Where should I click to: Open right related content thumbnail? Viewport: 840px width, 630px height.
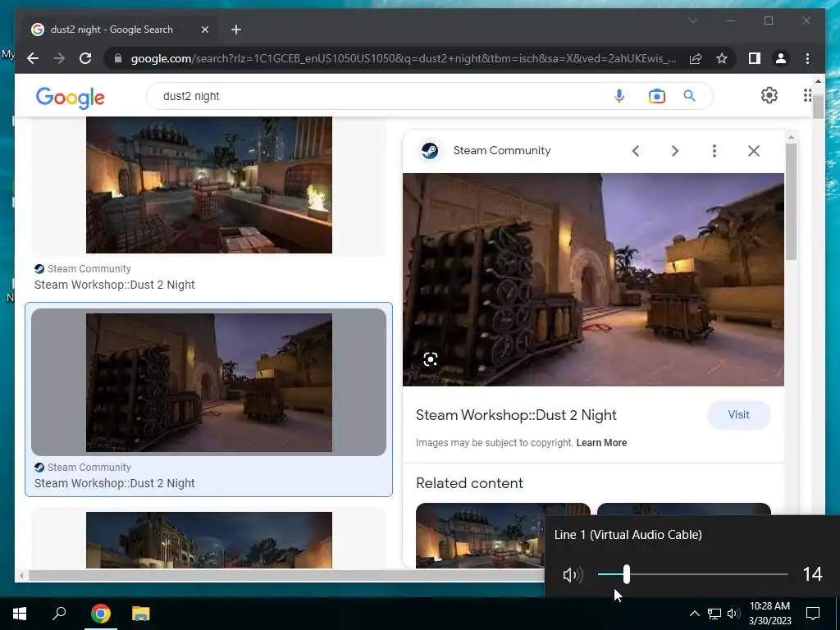point(683,510)
